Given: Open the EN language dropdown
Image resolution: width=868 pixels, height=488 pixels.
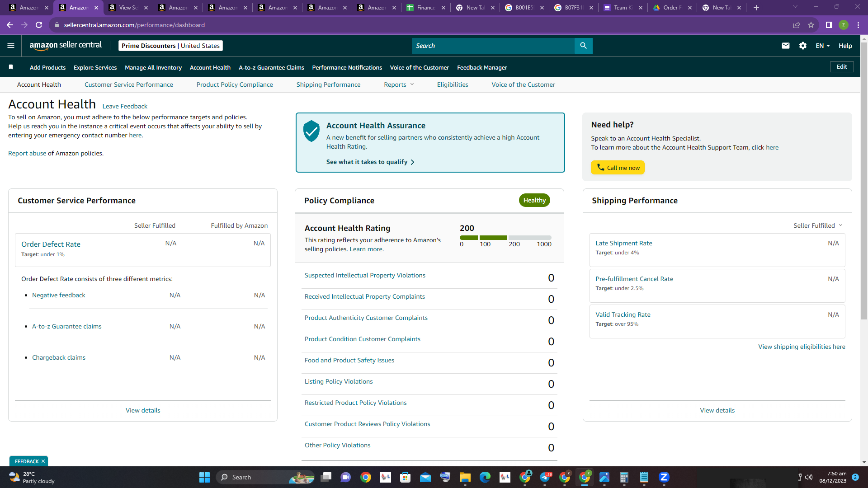Looking at the screenshot, I should (823, 46).
